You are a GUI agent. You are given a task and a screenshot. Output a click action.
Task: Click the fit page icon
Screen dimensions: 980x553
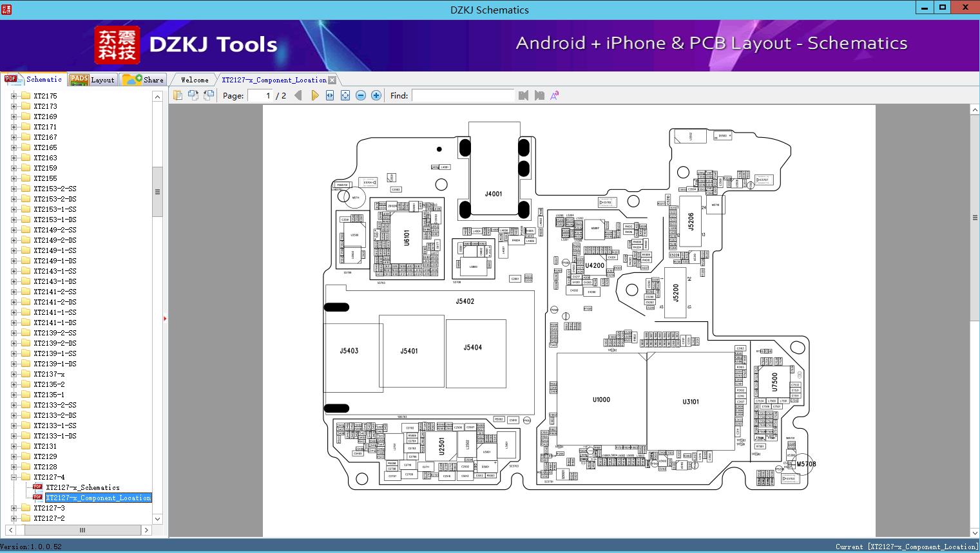pyautogui.click(x=345, y=95)
